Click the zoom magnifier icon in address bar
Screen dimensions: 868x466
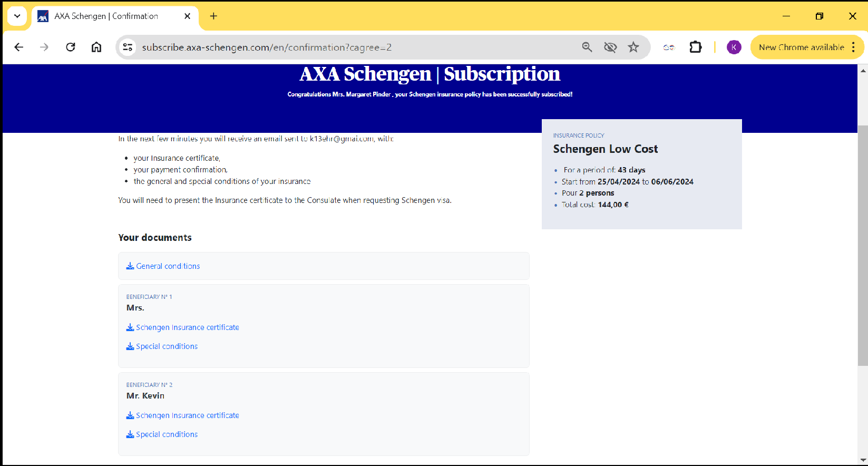[587, 47]
